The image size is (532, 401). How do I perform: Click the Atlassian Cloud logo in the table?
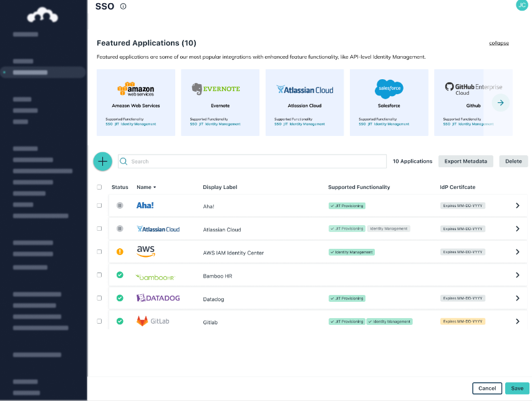[x=158, y=229]
